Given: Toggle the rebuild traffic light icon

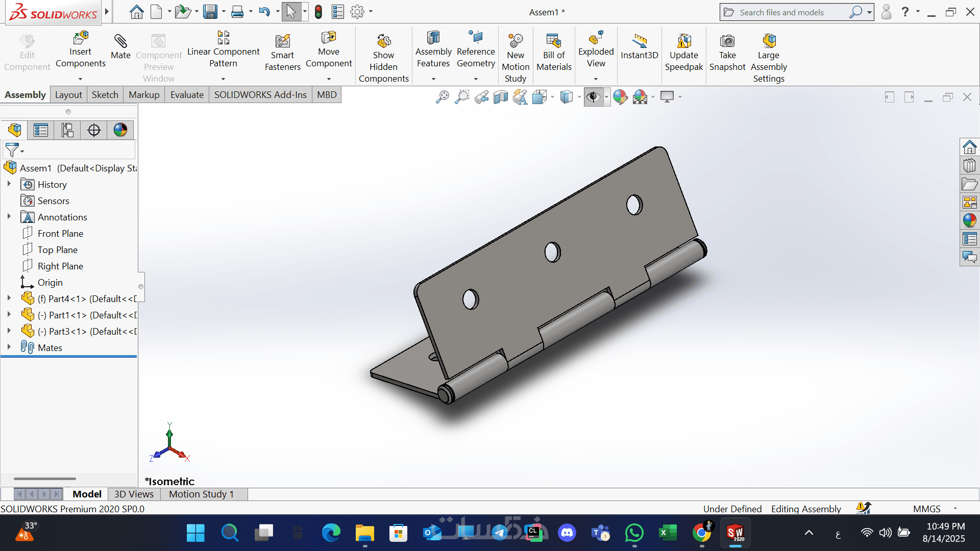Looking at the screenshot, I should pyautogui.click(x=318, y=12).
